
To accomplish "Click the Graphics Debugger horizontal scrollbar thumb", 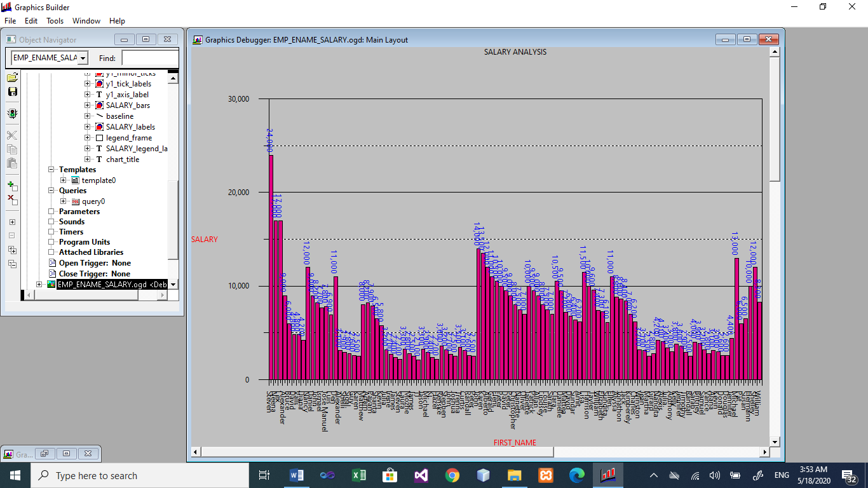I will pyautogui.click(x=377, y=452).
